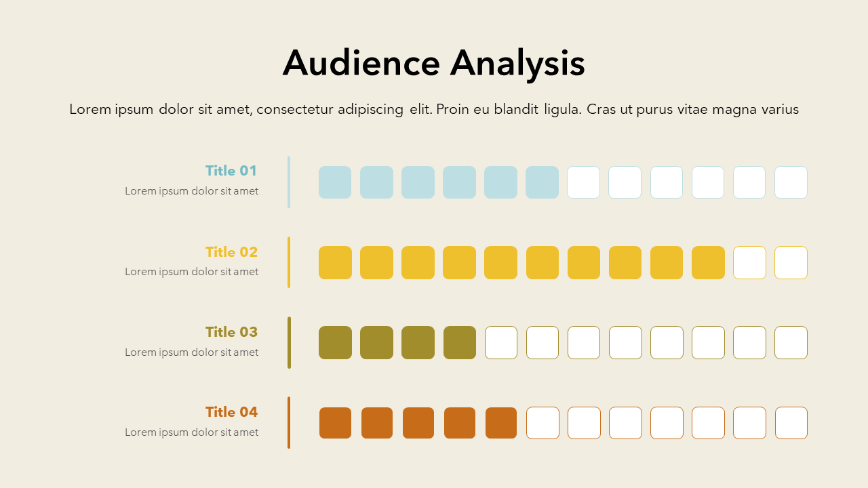Select the description text under Title 01
868x488 pixels.
coord(191,191)
